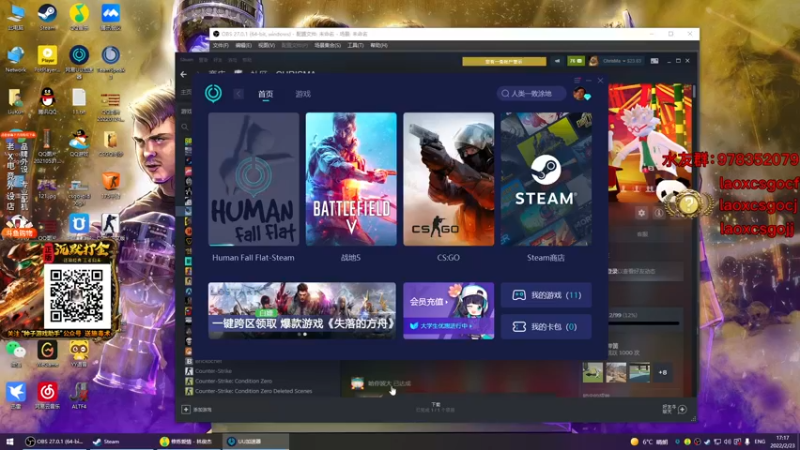Click the back chevron in UU accelerator
Image resolution: width=800 pixels, height=450 pixels.
pos(238,94)
